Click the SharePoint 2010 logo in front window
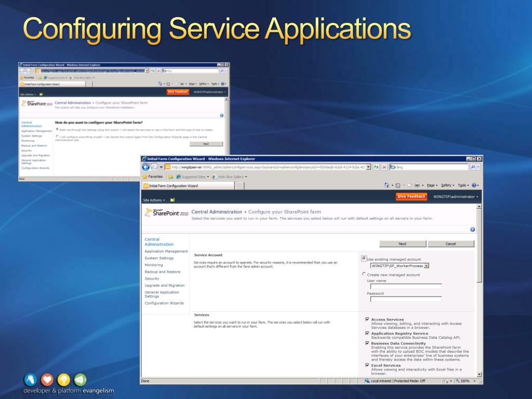 (x=166, y=212)
